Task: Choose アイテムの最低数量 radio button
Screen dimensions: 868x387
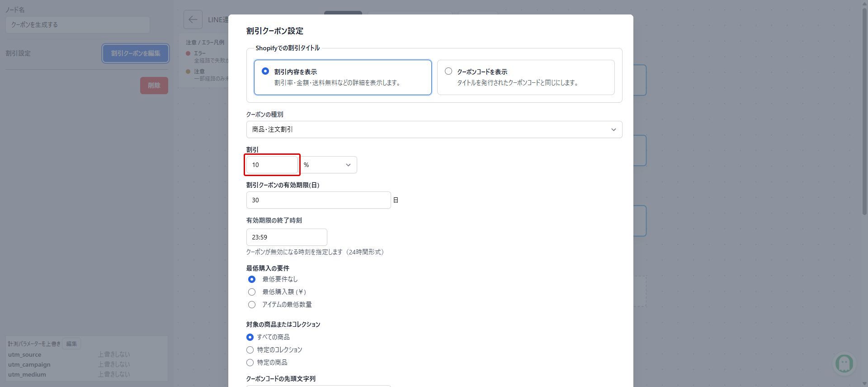Action: coord(252,305)
